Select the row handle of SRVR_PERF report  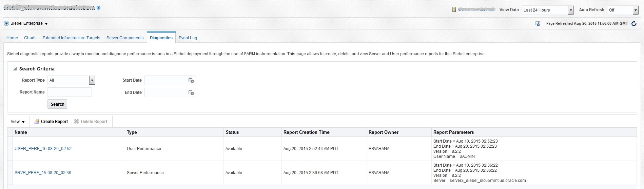coord(10,173)
